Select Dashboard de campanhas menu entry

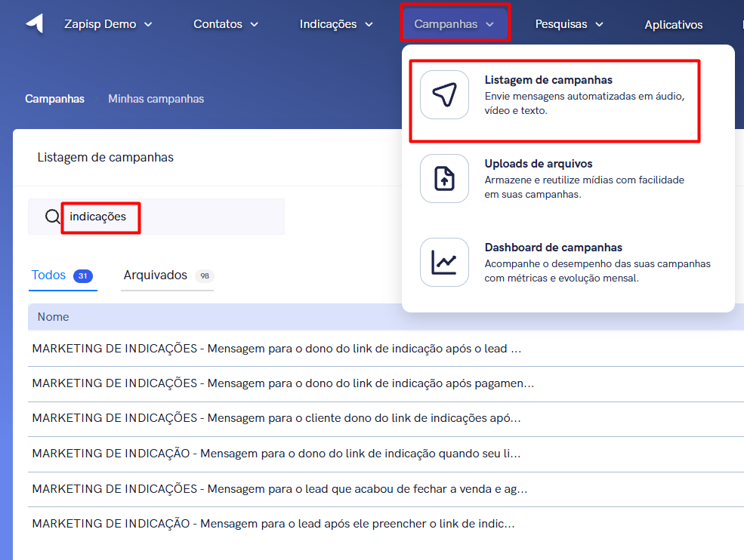tap(568, 262)
